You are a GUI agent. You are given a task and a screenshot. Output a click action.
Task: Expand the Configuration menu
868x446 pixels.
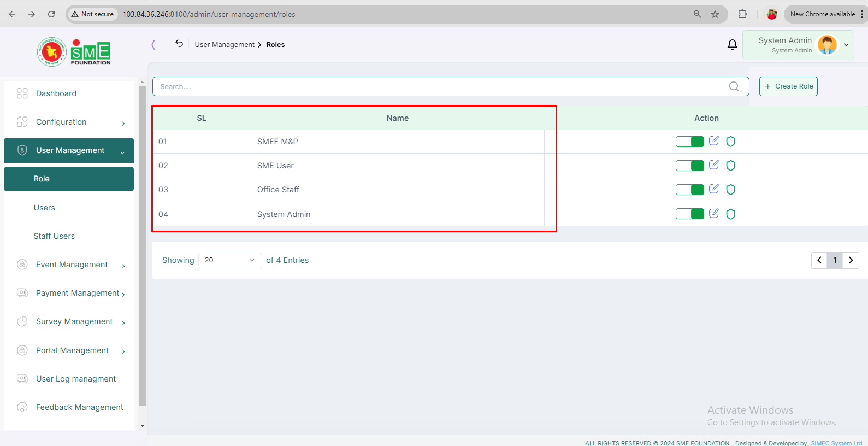(x=69, y=122)
